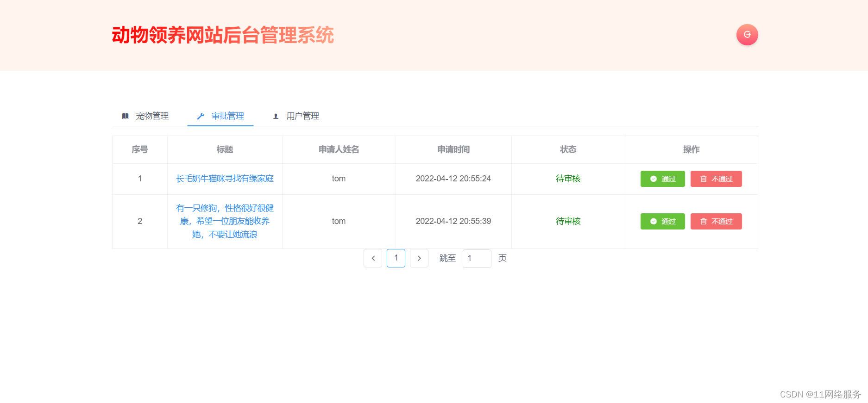Screen dimensions: 868x403
Task: Open the 有一只修狗 application title link
Action: [225, 221]
